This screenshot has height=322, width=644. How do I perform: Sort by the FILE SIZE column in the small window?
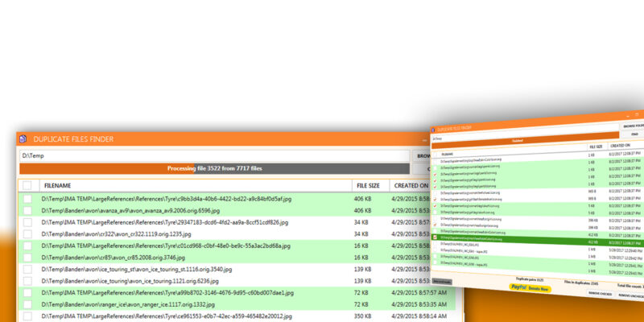(596, 147)
